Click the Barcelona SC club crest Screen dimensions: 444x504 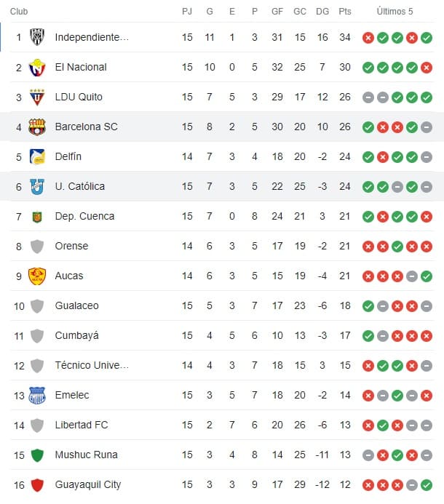tap(36, 127)
